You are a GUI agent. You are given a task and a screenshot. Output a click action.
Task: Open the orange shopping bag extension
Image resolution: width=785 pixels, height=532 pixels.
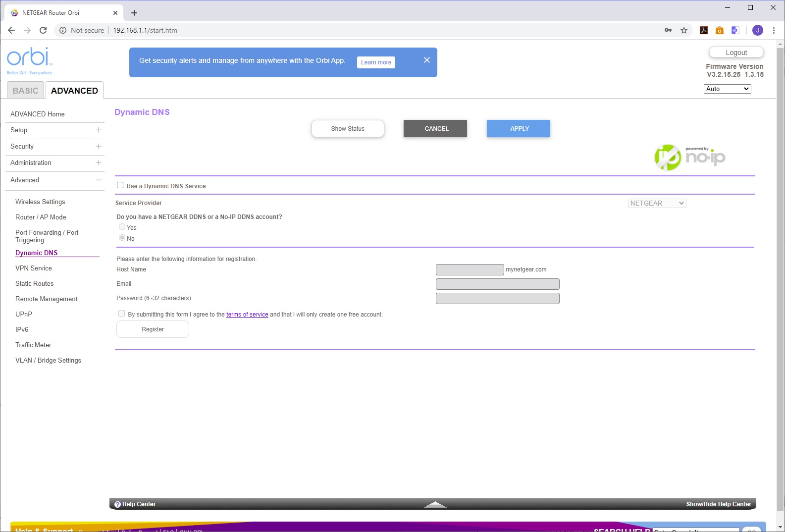[x=720, y=30]
